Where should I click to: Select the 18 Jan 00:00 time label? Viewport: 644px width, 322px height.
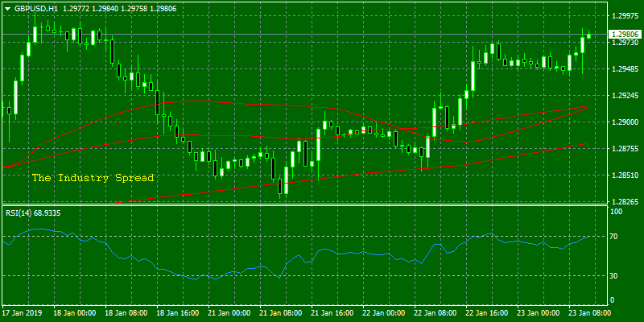(x=75, y=313)
